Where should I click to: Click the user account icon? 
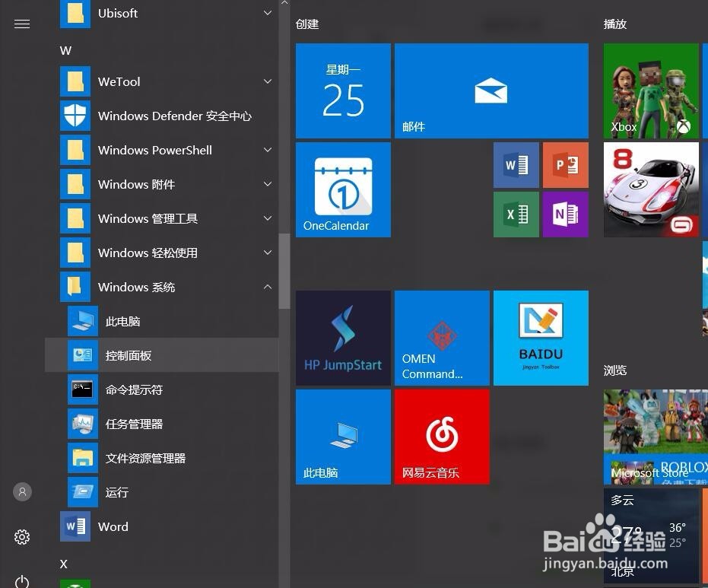click(22, 491)
